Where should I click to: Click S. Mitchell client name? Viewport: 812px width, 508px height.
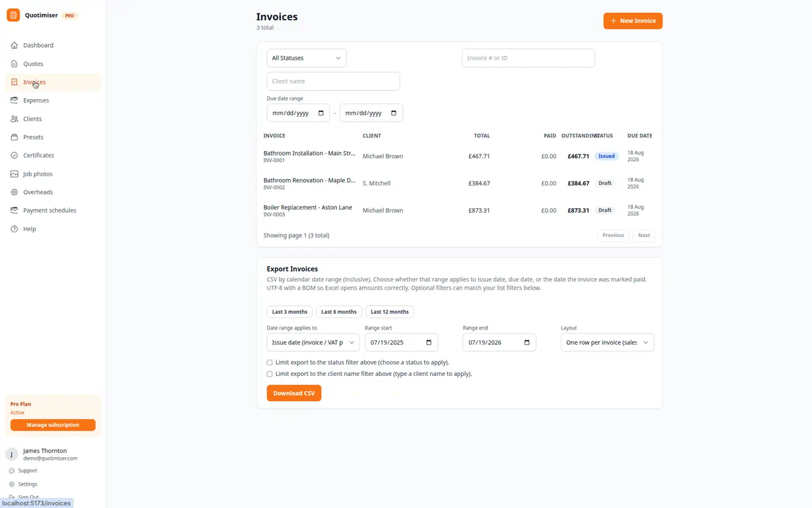pyautogui.click(x=377, y=183)
